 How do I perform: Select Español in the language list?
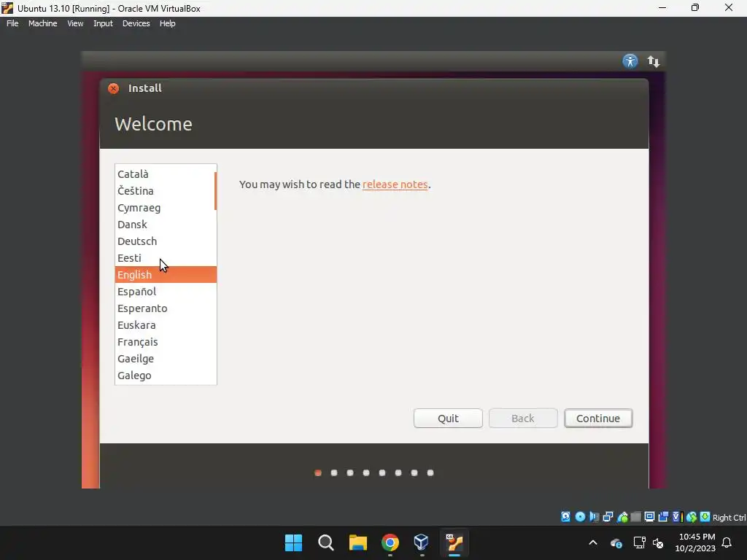pos(166,292)
